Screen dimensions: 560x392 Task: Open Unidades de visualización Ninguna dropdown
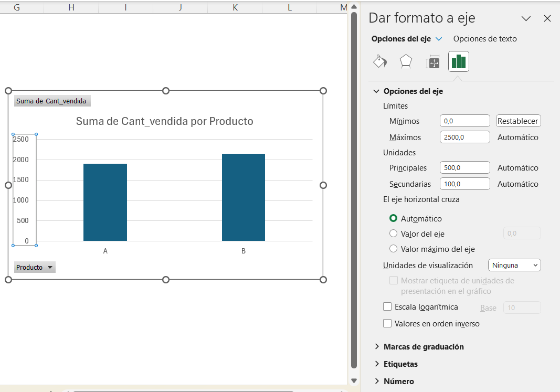coord(514,265)
